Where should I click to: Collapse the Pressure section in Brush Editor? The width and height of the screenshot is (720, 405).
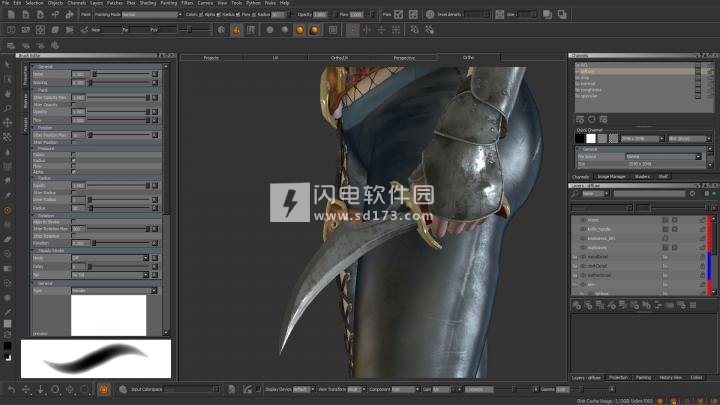34,149
